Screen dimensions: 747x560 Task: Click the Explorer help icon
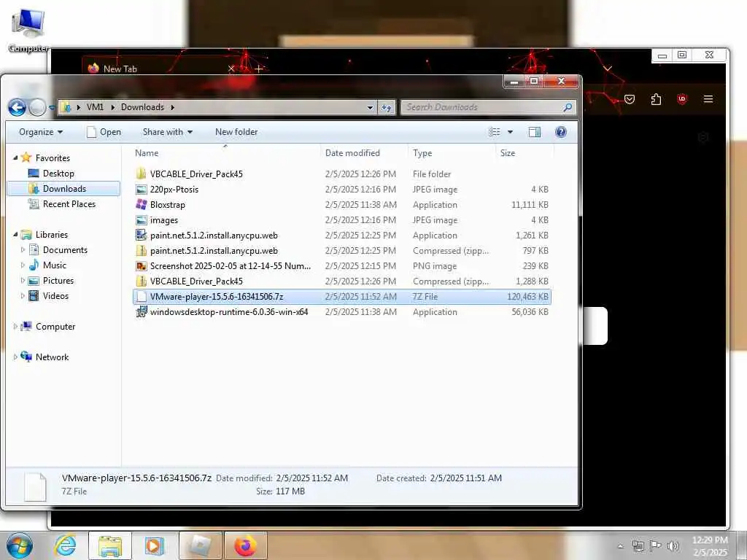(x=561, y=132)
